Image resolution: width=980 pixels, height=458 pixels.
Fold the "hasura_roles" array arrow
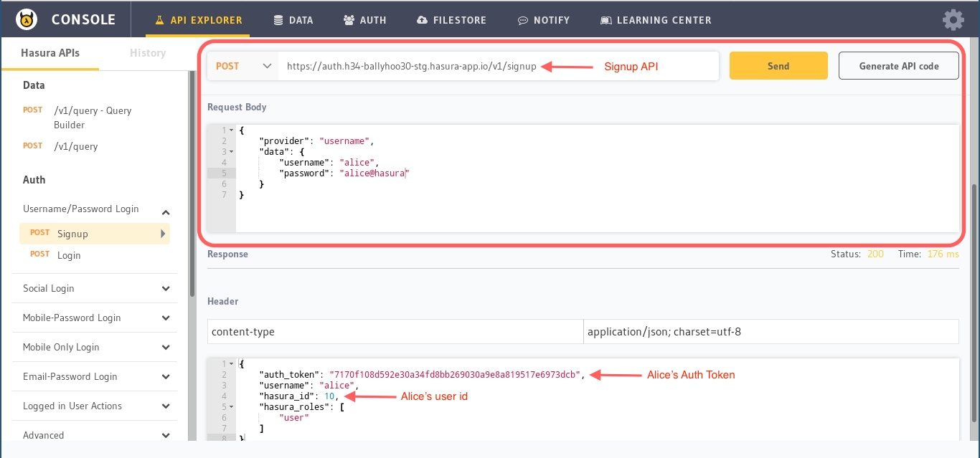(x=232, y=407)
